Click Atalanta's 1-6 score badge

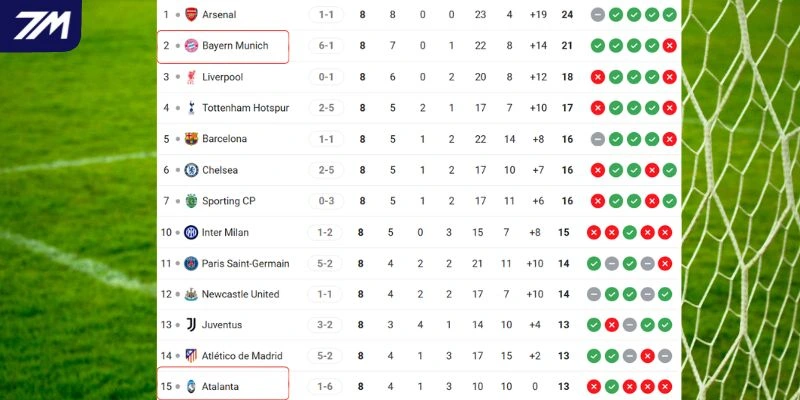click(327, 386)
